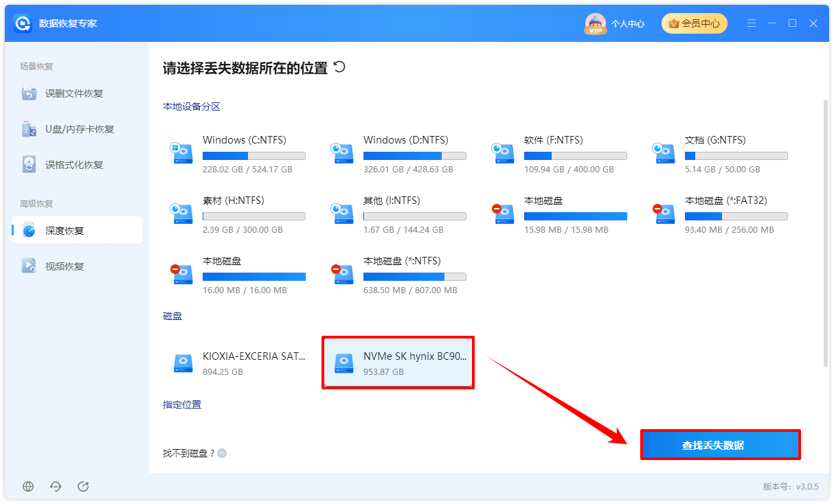834x504 pixels.
Task: Click the 磁盘 section header
Action: (x=172, y=316)
